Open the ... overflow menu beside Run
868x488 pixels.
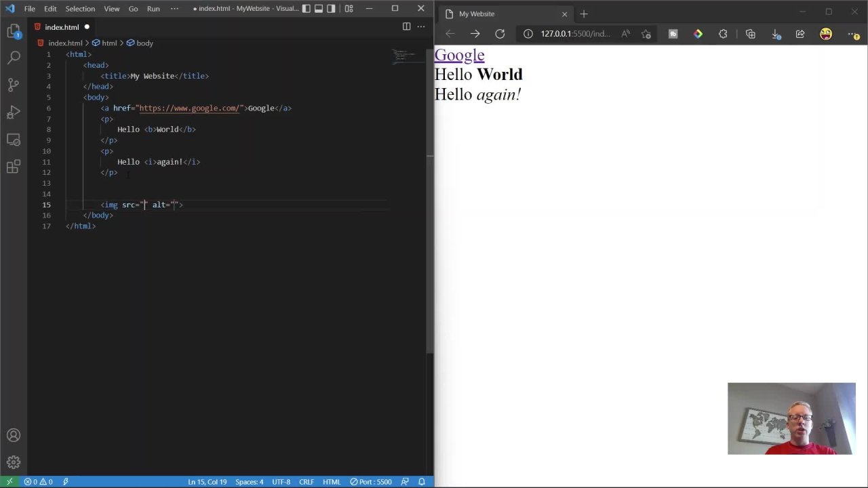(x=174, y=8)
